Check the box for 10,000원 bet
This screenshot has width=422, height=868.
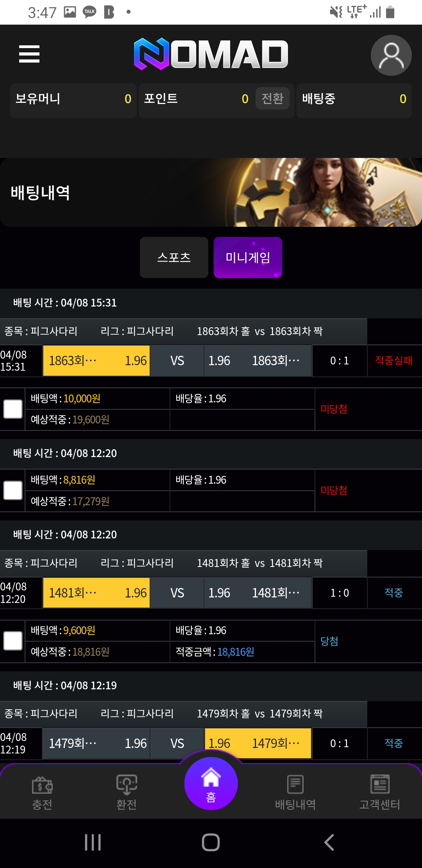13,409
